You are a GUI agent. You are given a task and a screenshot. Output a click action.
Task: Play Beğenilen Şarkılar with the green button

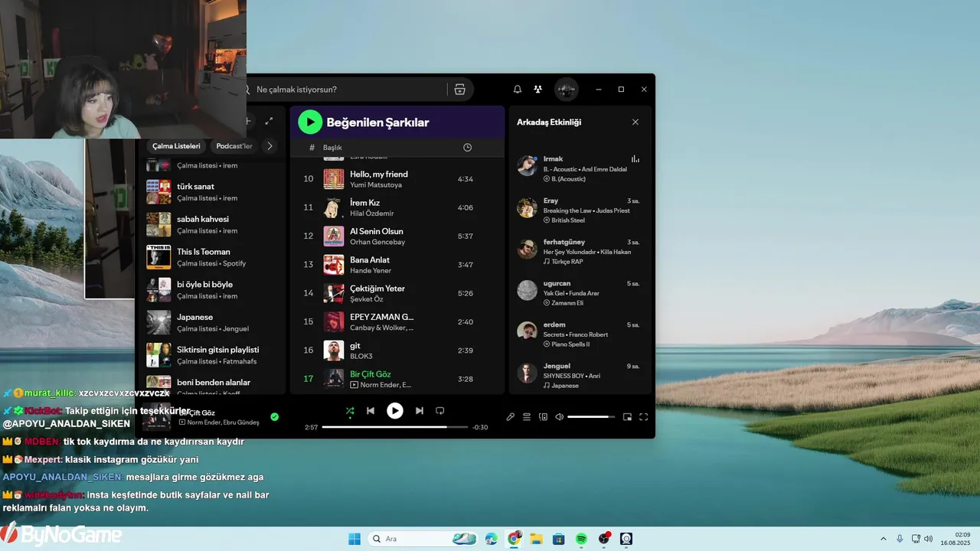point(310,122)
